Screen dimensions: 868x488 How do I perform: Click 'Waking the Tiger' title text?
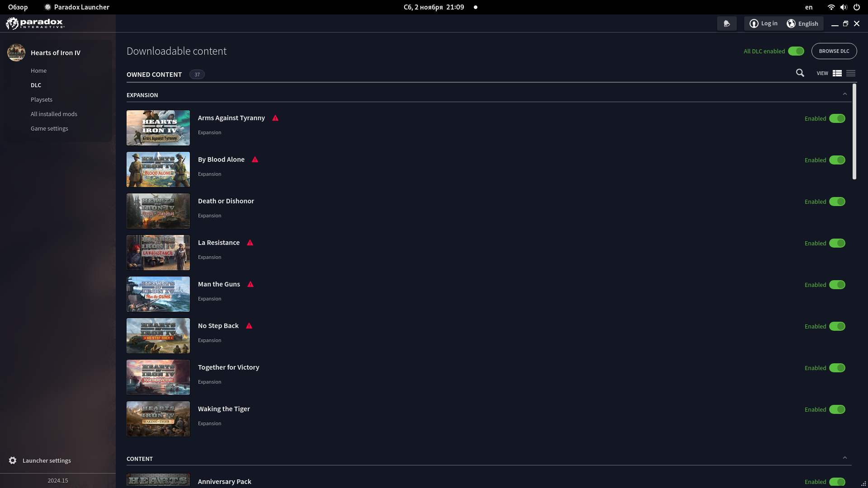coord(224,409)
